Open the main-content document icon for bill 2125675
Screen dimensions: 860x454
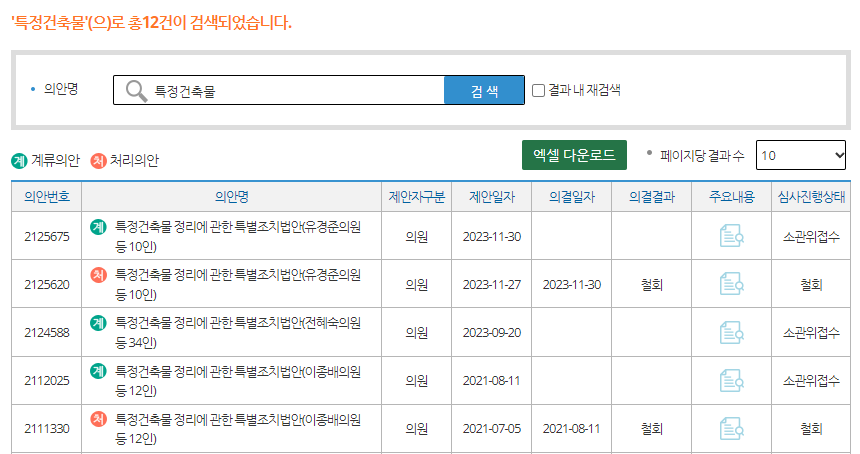point(732,236)
